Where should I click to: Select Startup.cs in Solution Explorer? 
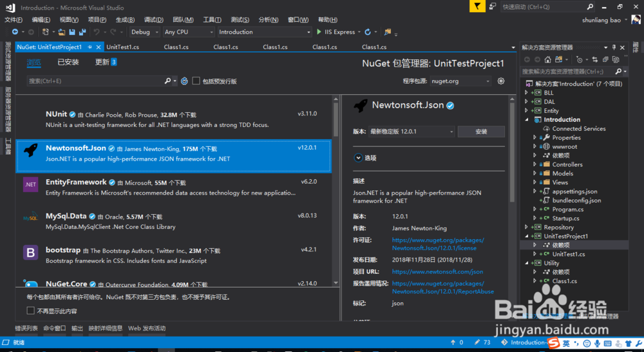click(x=565, y=219)
